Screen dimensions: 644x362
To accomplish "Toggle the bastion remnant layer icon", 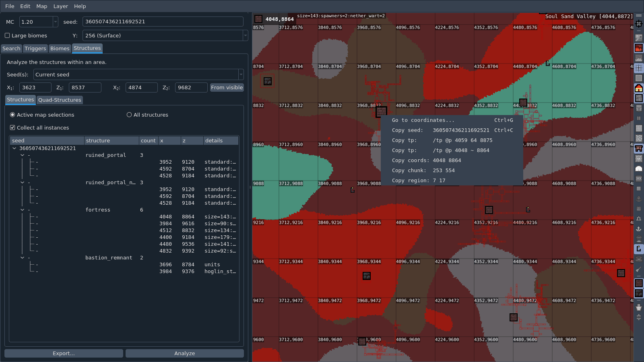I will [639, 293].
